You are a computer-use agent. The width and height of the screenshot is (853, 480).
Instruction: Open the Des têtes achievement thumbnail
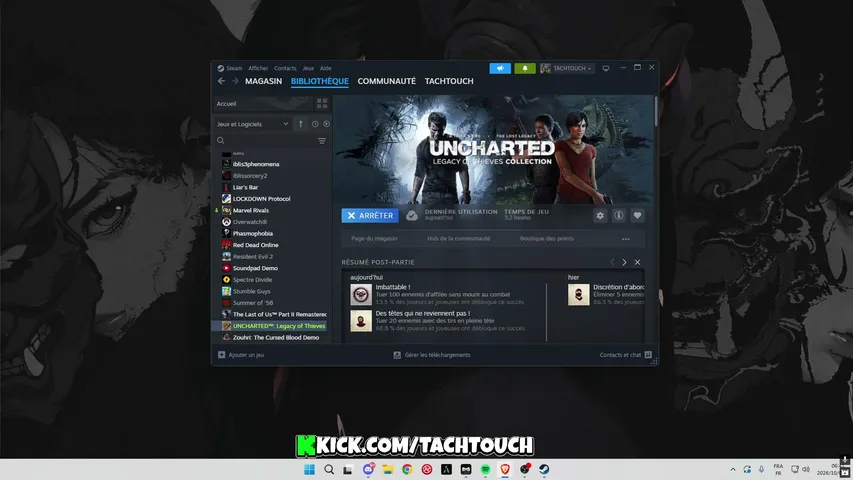click(x=361, y=321)
